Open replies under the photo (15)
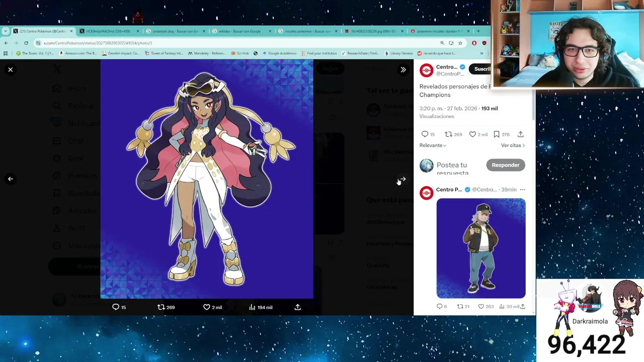 (119, 307)
